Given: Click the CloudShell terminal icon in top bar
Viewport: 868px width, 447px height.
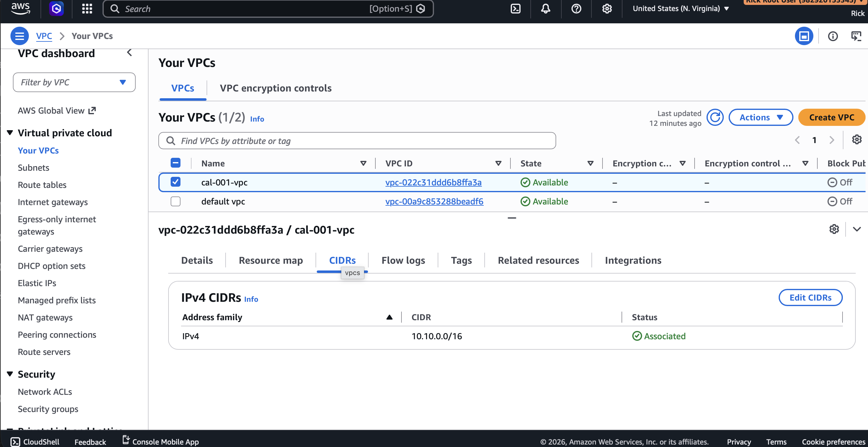Looking at the screenshot, I should [516, 9].
